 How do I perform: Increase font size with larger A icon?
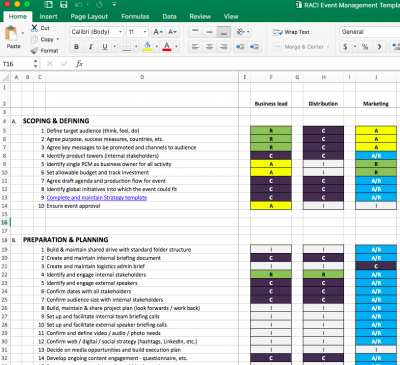pos(158,32)
